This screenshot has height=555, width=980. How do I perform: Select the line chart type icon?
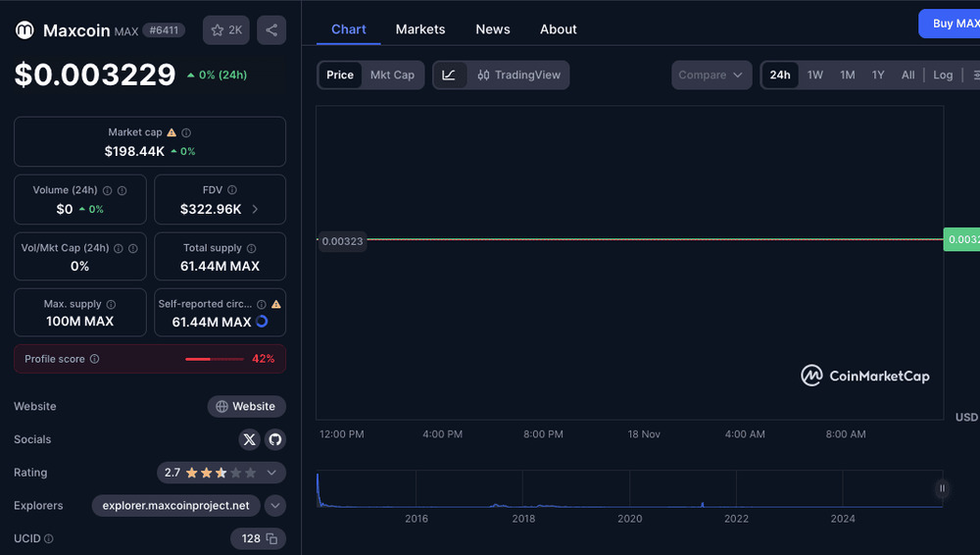pyautogui.click(x=449, y=76)
